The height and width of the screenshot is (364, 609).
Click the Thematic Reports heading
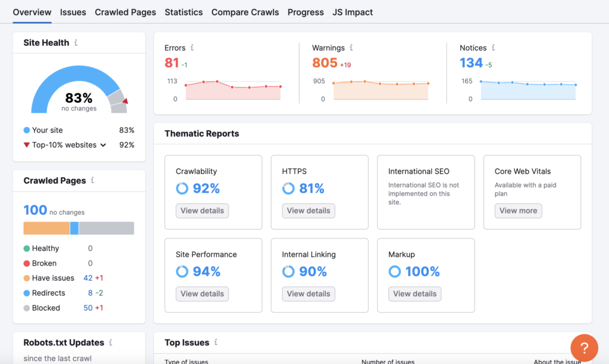[202, 134]
